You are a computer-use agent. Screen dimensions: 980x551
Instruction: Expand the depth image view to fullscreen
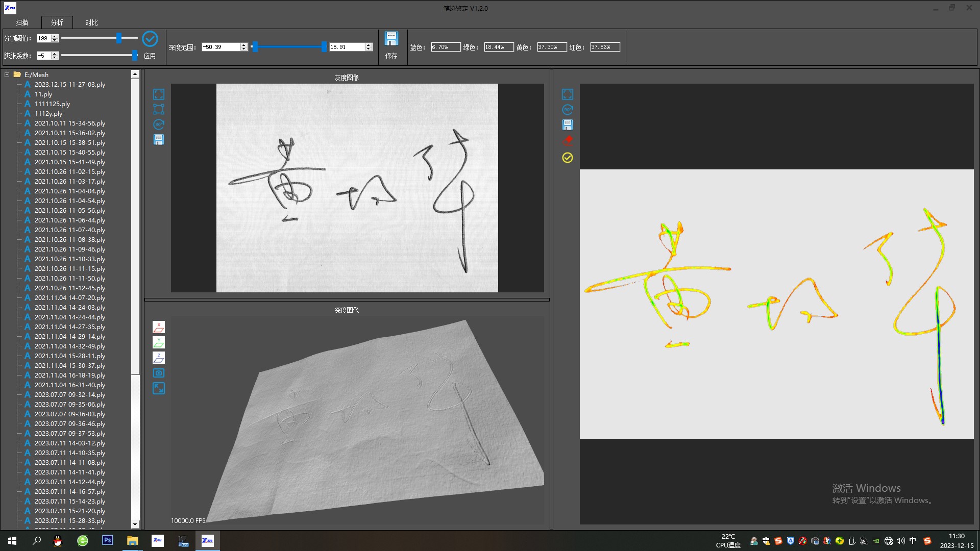pos(159,388)
